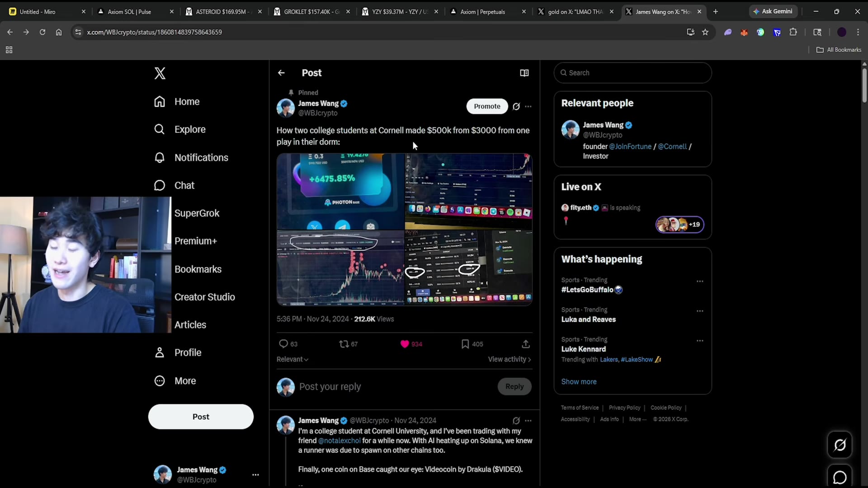Open Terms of Service footer link
The height and width of the screenshot is (488, 868).
pos(580,408)
